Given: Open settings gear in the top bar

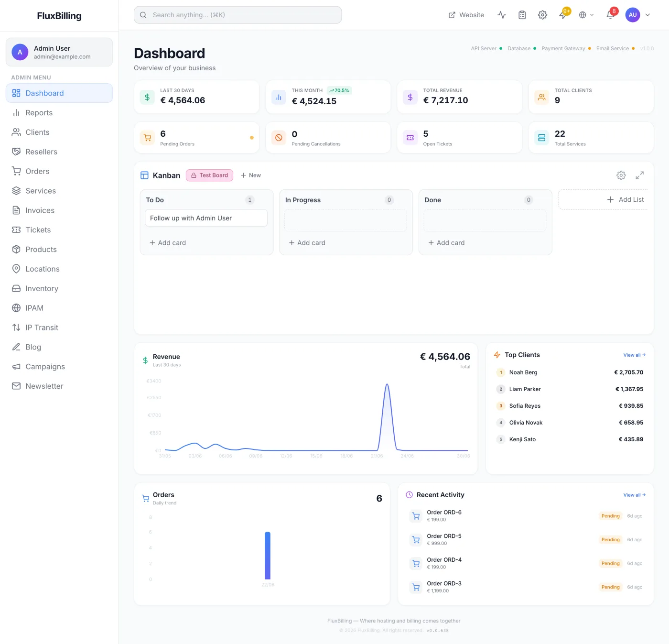Looking at the screenshot, I should (x=542, y=15).
